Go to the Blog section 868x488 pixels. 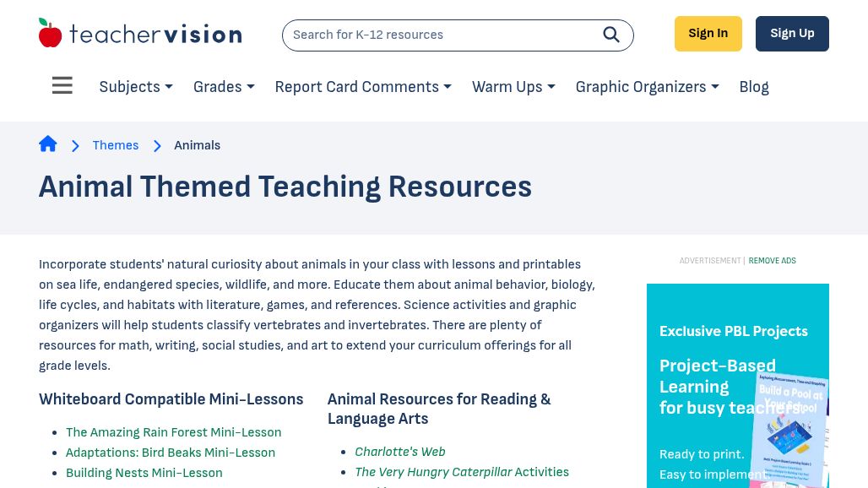coord(753,87)
